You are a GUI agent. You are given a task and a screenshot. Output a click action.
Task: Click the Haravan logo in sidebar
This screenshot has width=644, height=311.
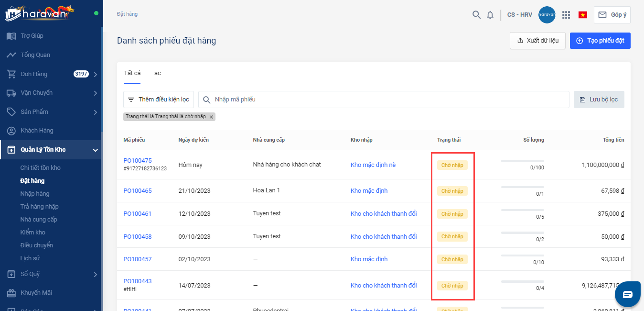(40, 13)
